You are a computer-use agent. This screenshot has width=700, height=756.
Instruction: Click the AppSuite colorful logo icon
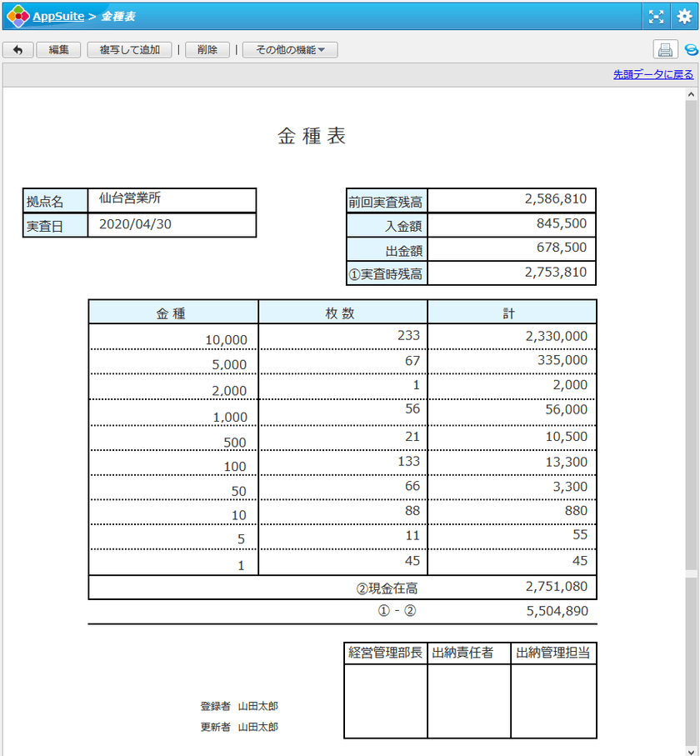coord(17,16)
